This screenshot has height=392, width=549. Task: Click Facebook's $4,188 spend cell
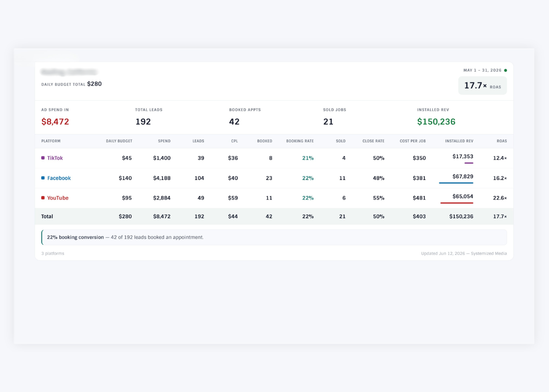click(162, 178)
